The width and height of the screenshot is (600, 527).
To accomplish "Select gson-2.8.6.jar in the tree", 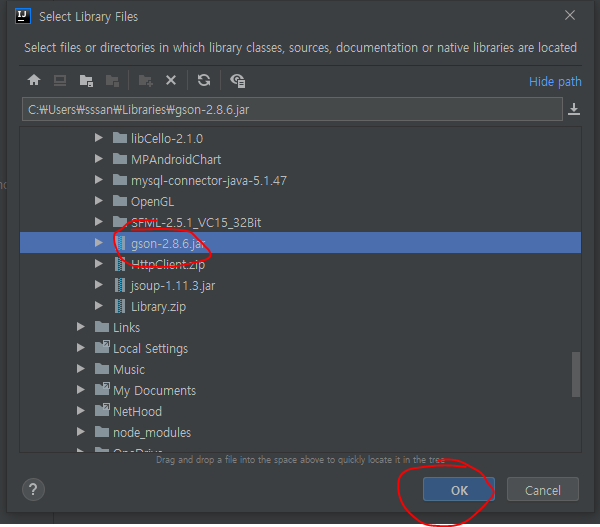I will [300, 243].
